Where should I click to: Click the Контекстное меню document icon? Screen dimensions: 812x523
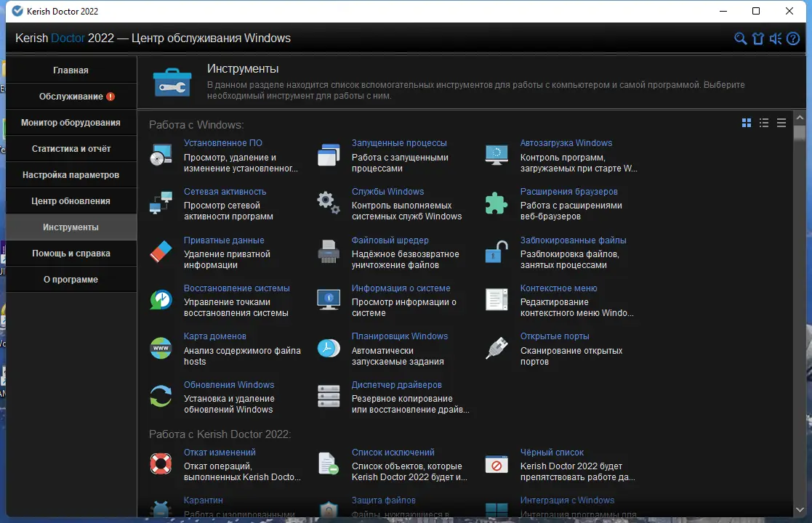click(x=497, y=300)
